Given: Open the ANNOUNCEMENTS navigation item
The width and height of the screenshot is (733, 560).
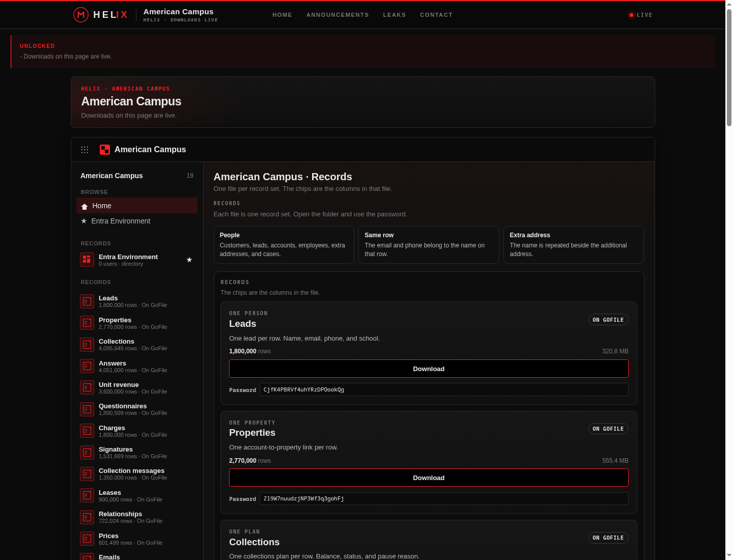Looking at the screenshot, I should tap(337, 15).
